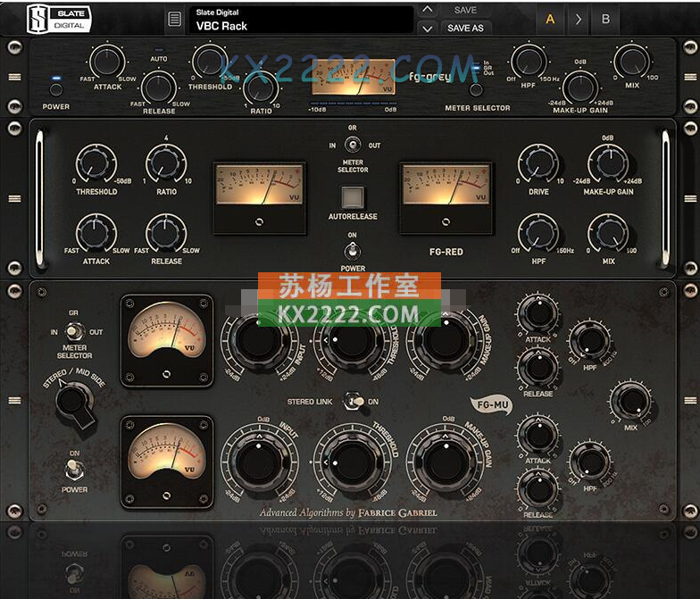700x599 pixels.
Task: Grab the FG-MU right drag handle
Action: [689, 400]
